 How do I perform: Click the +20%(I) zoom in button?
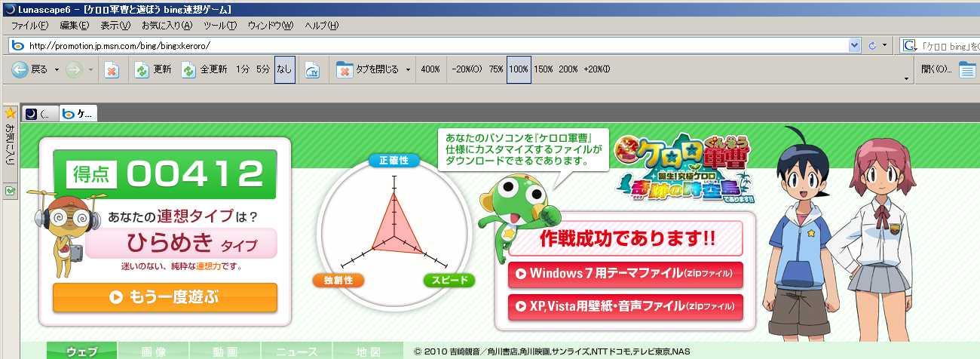coord(597,69)
